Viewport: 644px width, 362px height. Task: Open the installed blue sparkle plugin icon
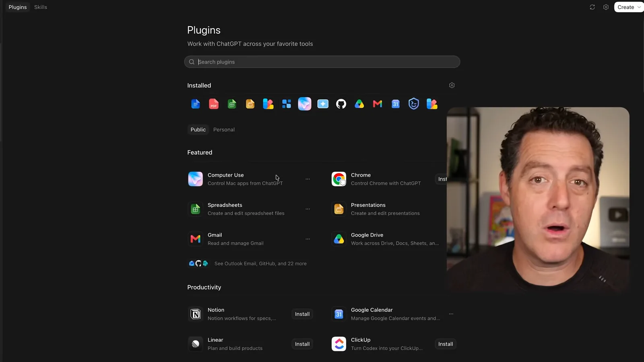point(323,104)
